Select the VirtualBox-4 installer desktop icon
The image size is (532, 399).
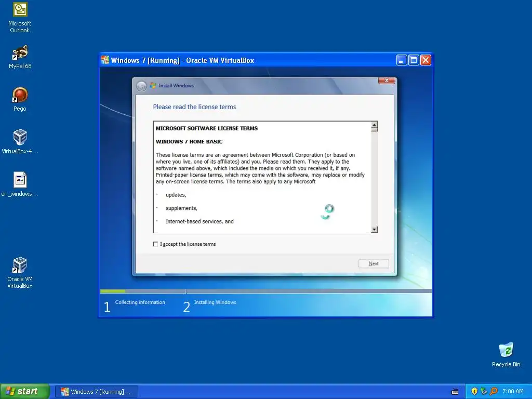(20, 142)
